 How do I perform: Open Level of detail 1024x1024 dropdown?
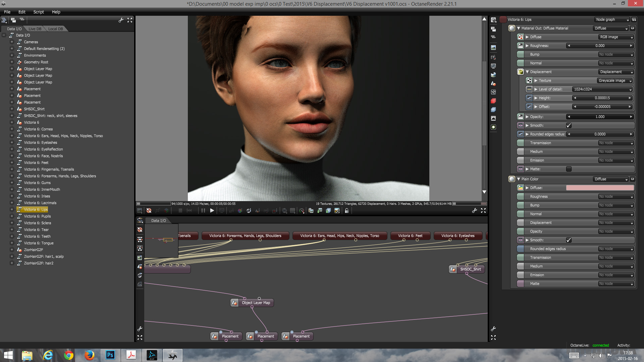click(602, 89)
